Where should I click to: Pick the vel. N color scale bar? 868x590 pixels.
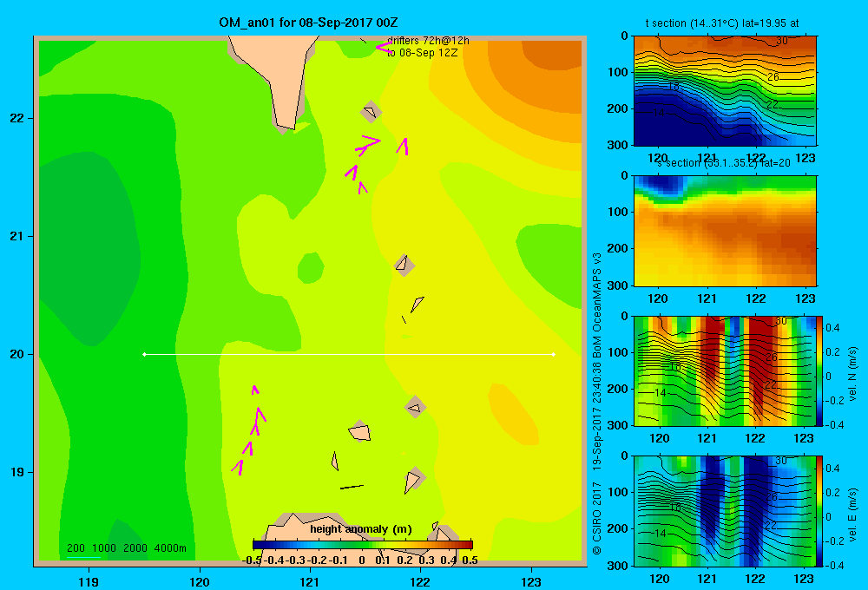point(820,370)
